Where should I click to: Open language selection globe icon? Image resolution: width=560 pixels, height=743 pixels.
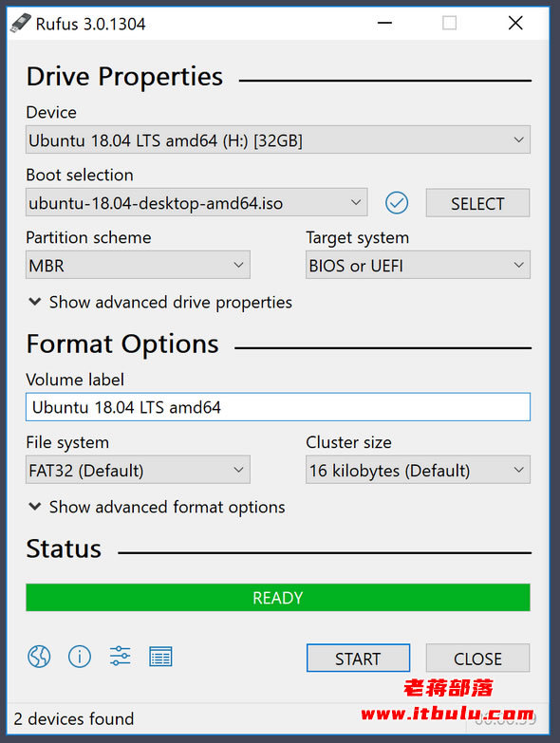tap(39, 657)
